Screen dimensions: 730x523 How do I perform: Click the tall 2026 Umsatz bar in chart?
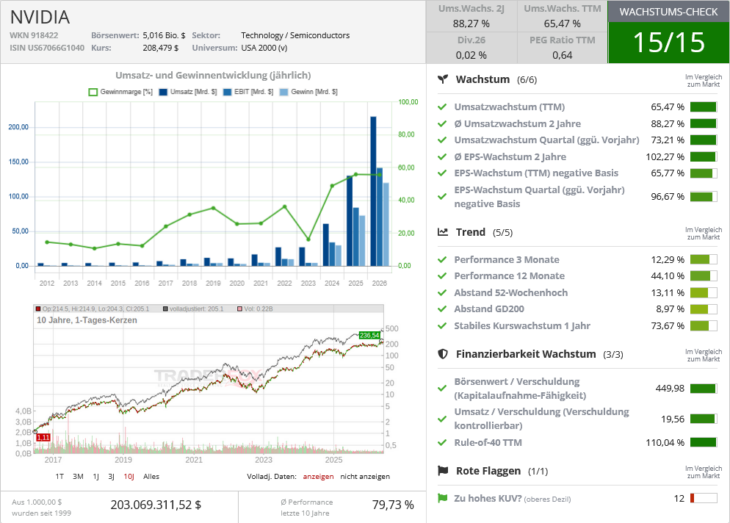[x=373, y=191]
